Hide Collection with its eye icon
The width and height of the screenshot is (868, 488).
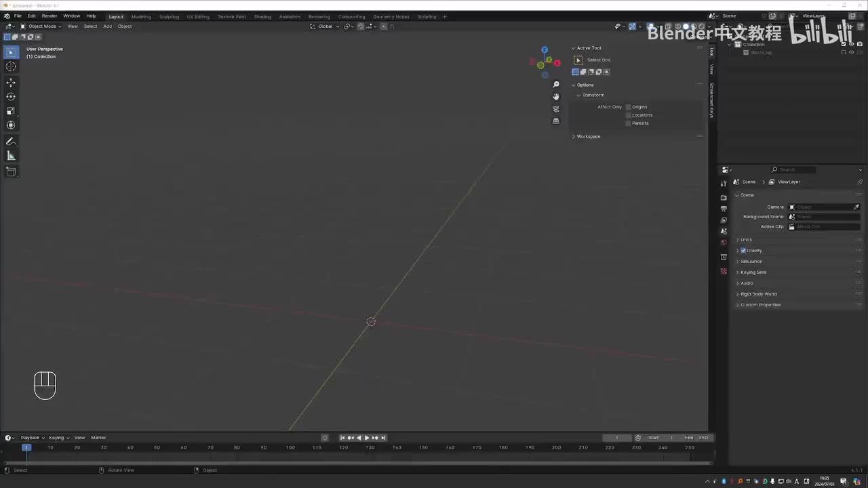click(x=852, y=44)
